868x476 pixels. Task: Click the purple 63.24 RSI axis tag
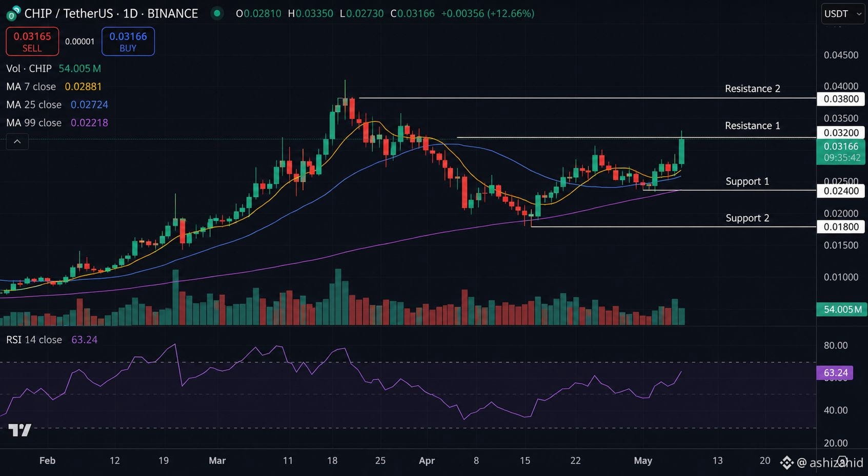pyautogui.click(x=836, y=372)
